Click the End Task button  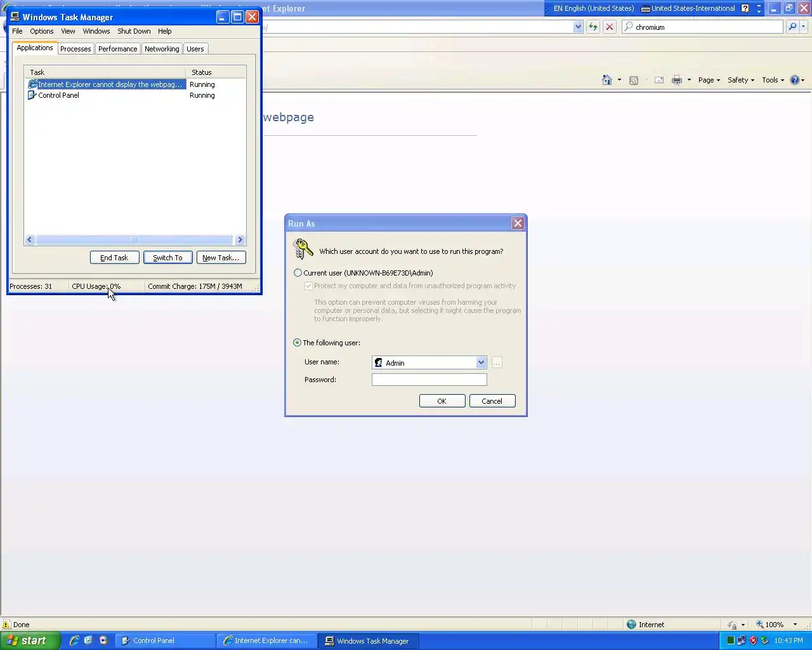tap(114, 258)
